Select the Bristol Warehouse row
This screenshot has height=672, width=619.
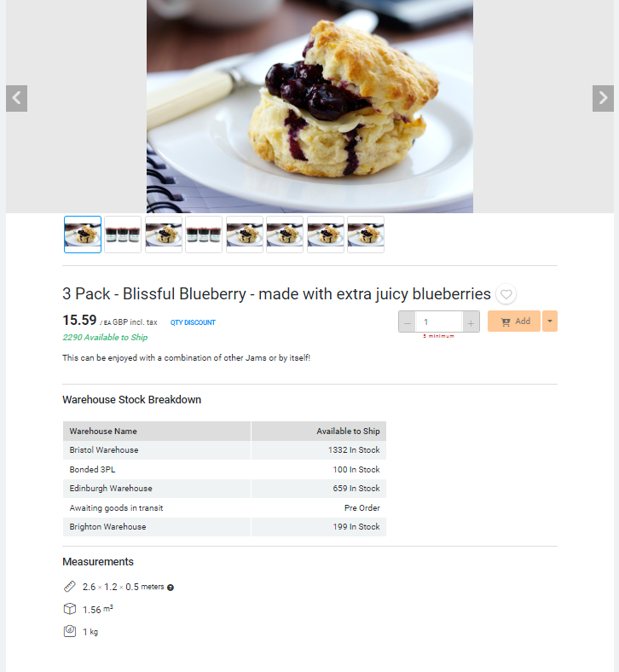224,450
